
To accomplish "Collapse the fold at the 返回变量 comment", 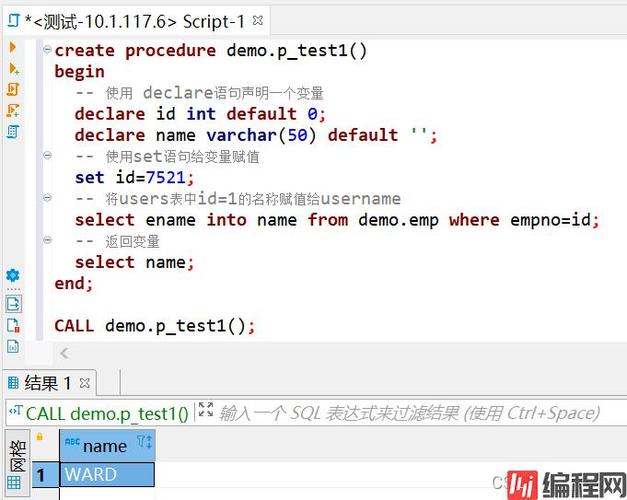I will (47, 240).
